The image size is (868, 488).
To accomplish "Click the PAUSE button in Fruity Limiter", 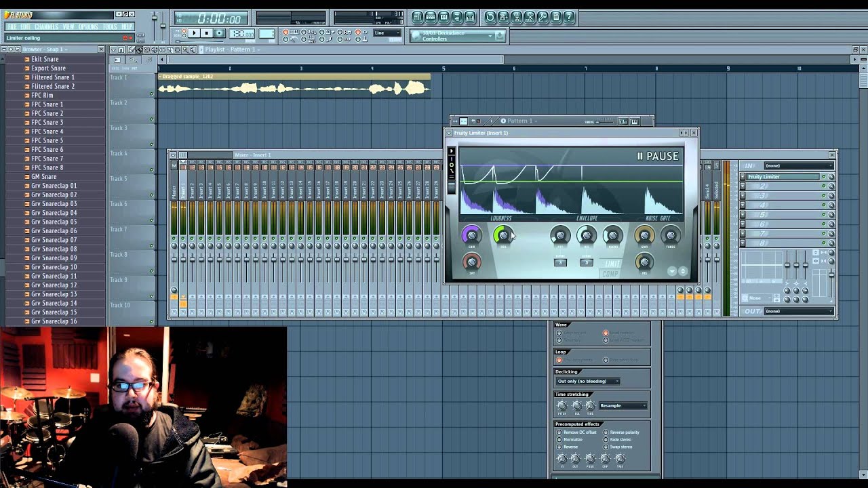I will click(658, 157).
